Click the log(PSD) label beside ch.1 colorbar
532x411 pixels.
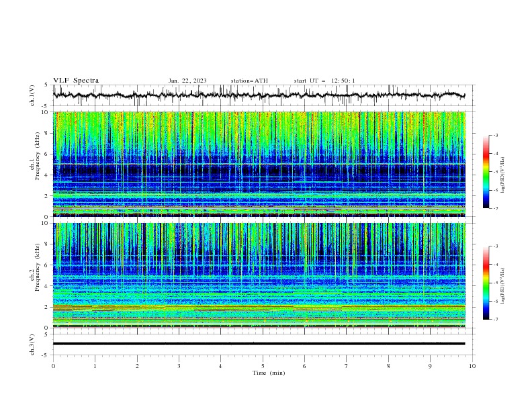(x=502, y=175)
